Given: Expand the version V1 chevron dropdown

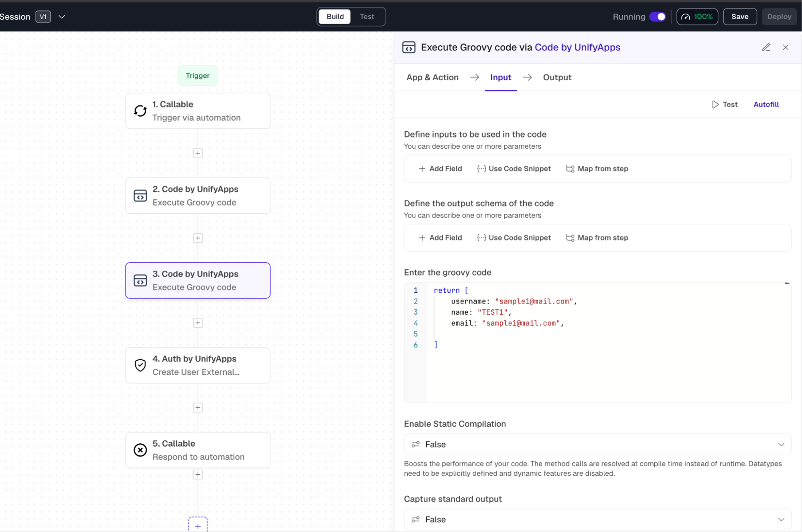Looking at the screenshot, I should tap(62, 17).
